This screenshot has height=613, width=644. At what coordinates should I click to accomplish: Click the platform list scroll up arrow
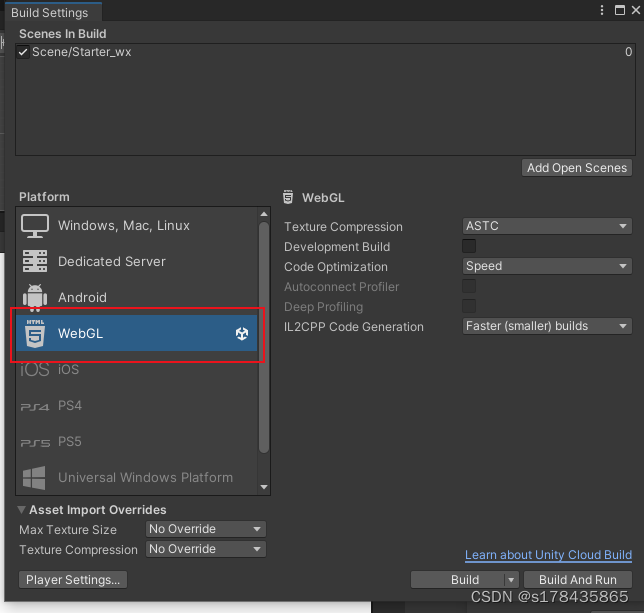[x=264, y=214]
